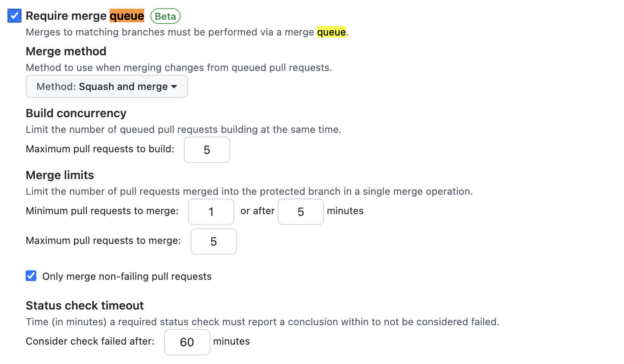This screenshot has width=624, height=364.
Task: Disable Only merge non-failing pull requests
Action: click(31, 276)
